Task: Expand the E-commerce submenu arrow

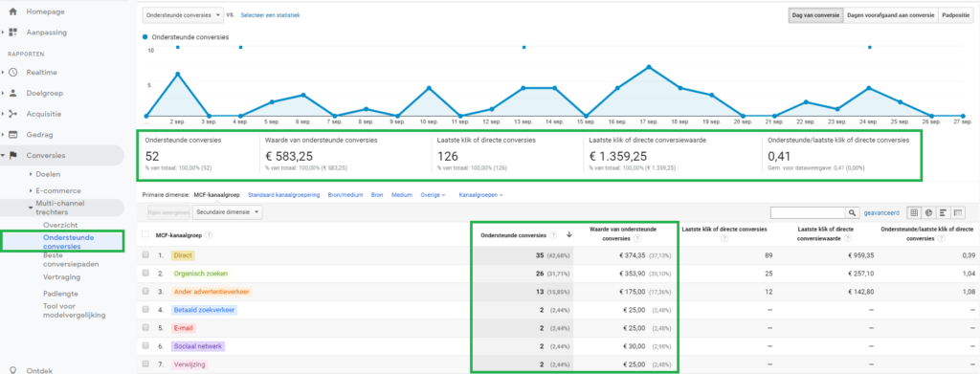Action: coord(31,190)
